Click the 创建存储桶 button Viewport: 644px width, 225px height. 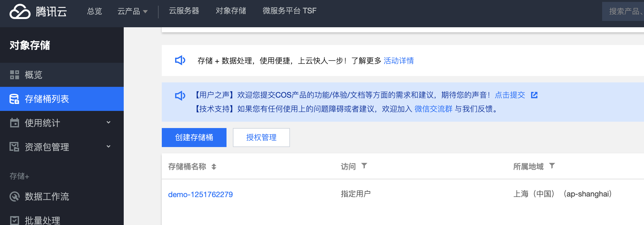point(194,138)
